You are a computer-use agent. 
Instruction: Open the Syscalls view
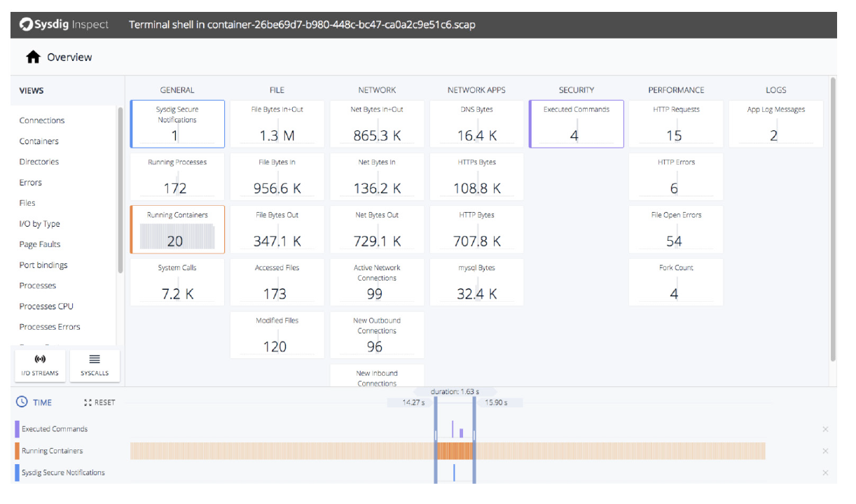[x=95, y=365]
